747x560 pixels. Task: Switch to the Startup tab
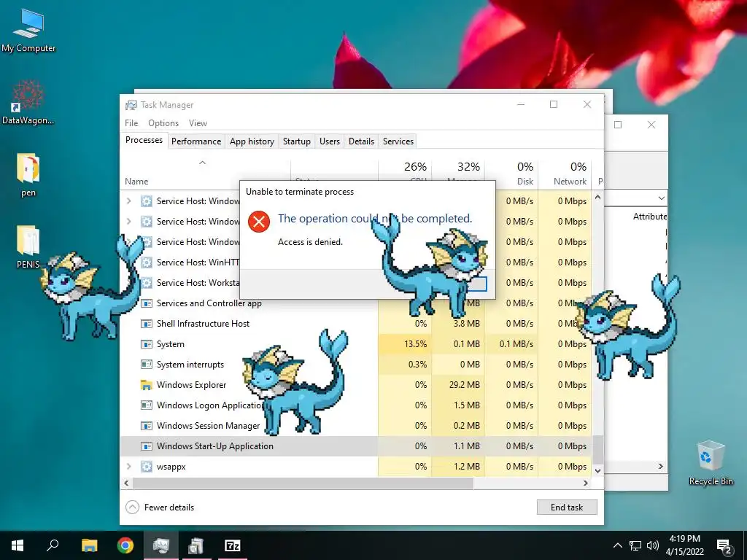[297, 141]
